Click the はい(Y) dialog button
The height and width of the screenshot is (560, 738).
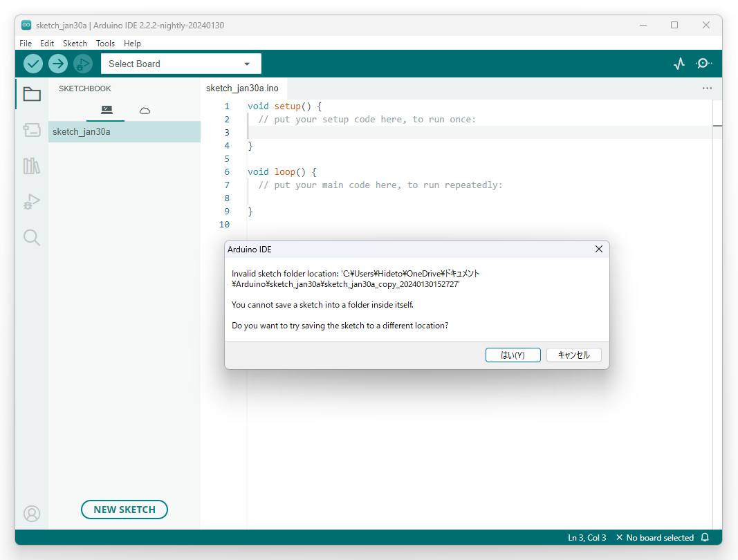[513, 355]
